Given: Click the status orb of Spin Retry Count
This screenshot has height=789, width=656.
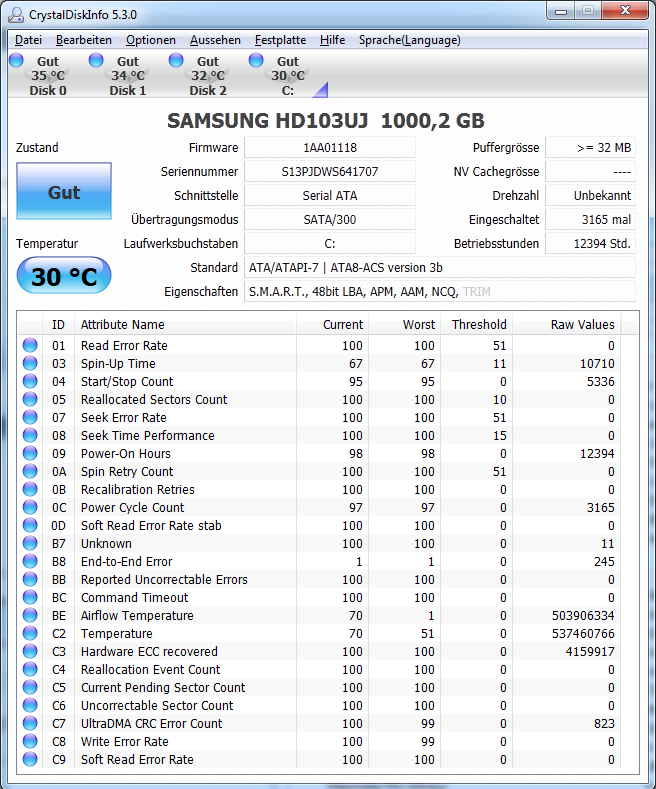Looking at the screenshot, I should click(x=30, y=471).
